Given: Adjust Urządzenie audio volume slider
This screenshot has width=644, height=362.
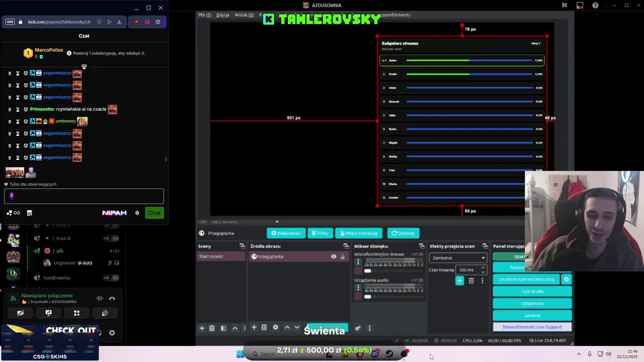Looking at the screenshot, I should (x=393, y=297).
